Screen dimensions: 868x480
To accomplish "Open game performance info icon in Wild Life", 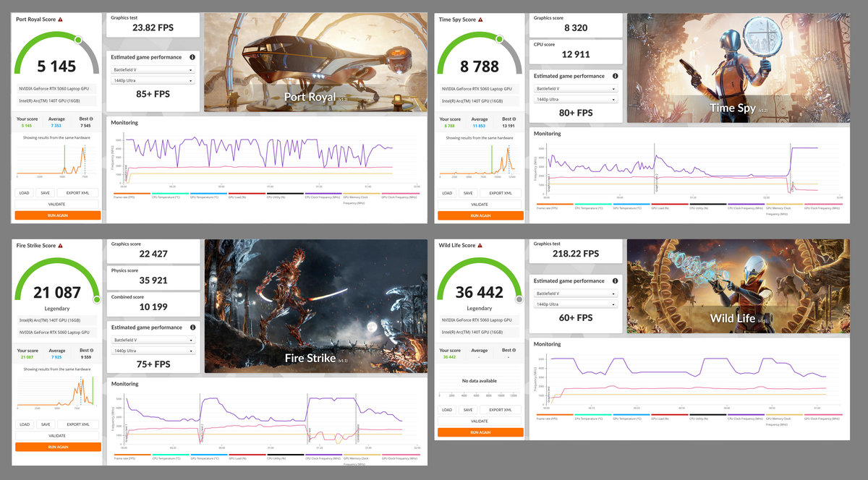I will pyautogui.click(x=615, y=280).
